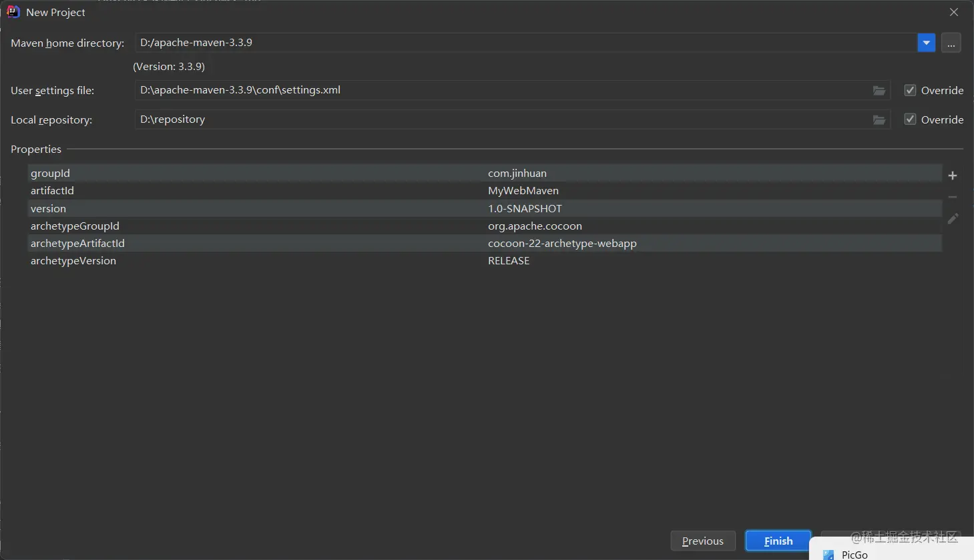Close the New Project dialog
The height and width of the screenshot is (560, 974).
954,12
